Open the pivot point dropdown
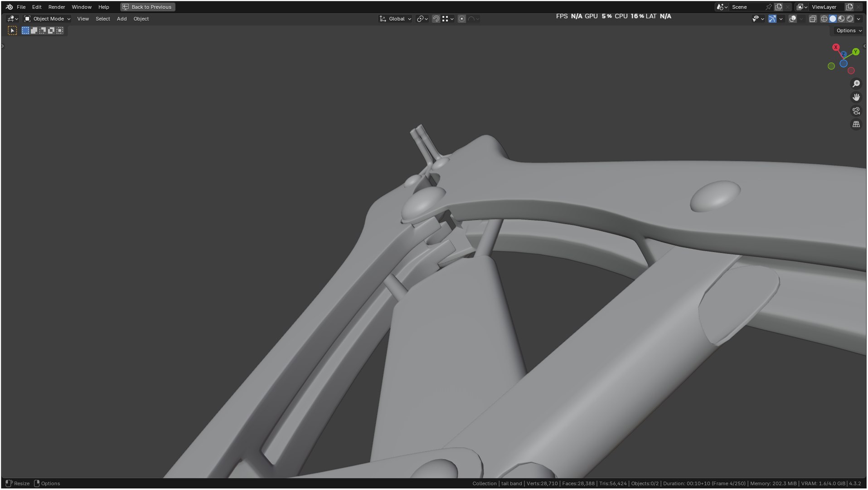868x490 pixels. tap(422, 19)
